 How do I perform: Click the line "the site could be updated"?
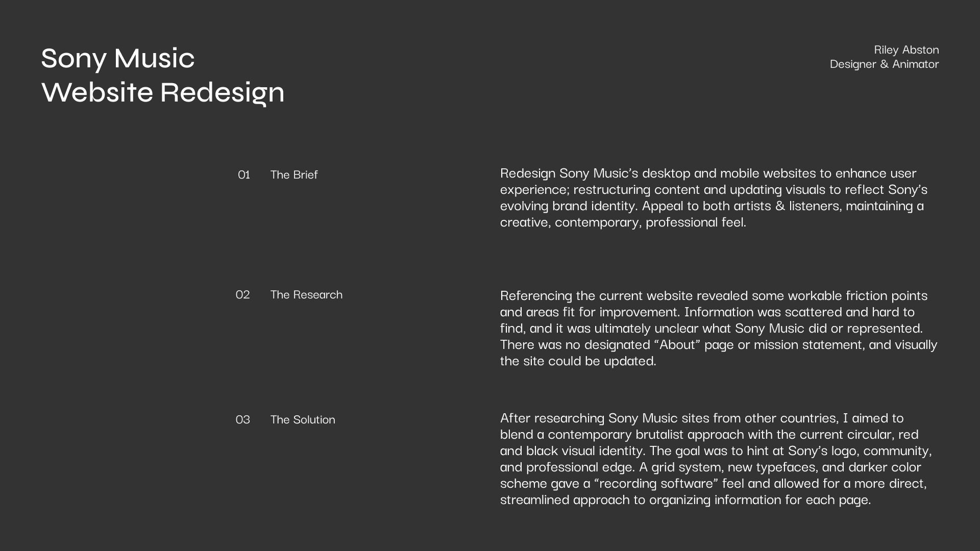point(578,361)
